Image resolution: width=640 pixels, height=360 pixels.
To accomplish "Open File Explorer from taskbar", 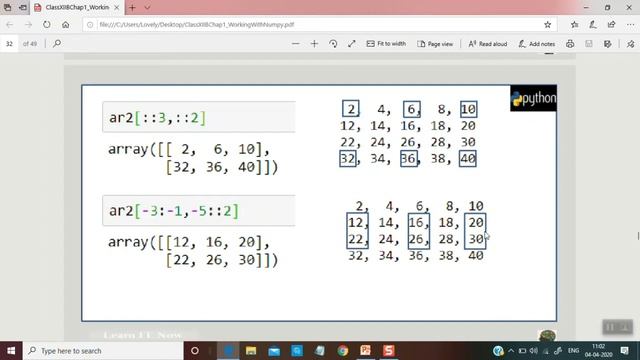I will (251, 351).
